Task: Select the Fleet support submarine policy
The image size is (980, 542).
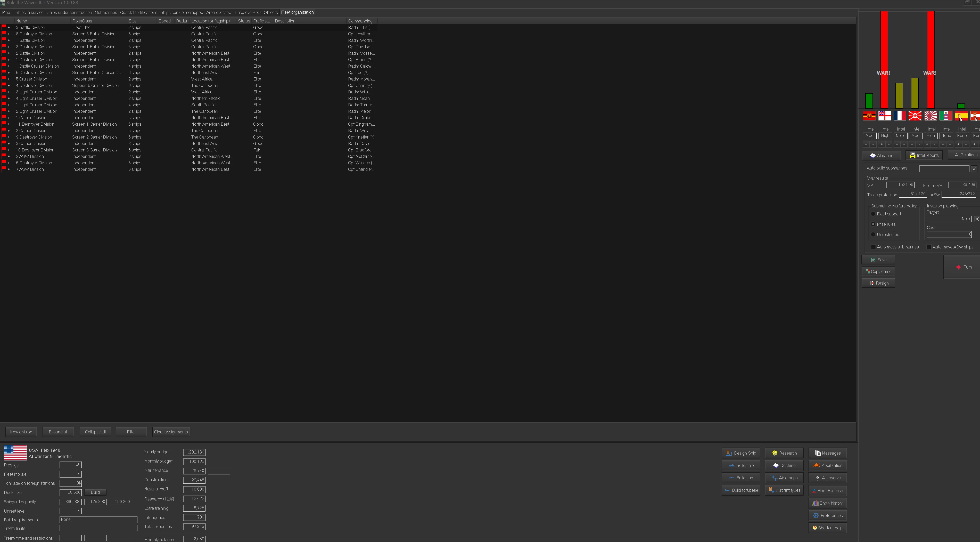Action: [x=873, y=214]
